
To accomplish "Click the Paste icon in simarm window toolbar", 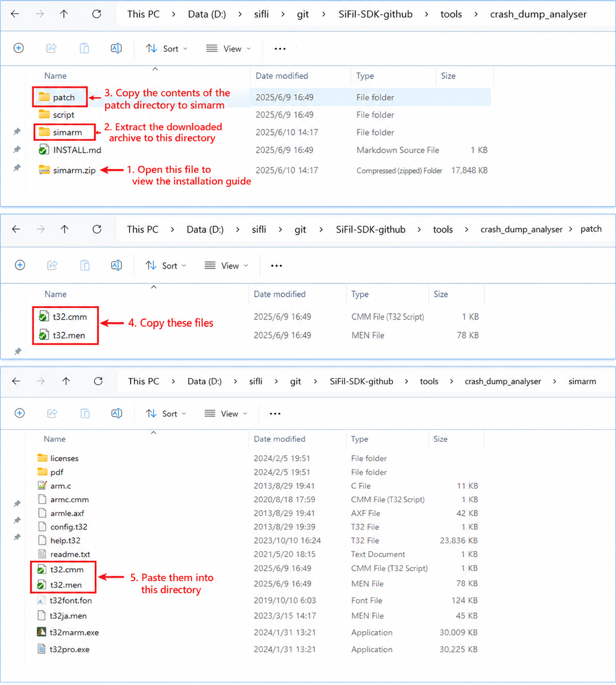I will [84, 413].
